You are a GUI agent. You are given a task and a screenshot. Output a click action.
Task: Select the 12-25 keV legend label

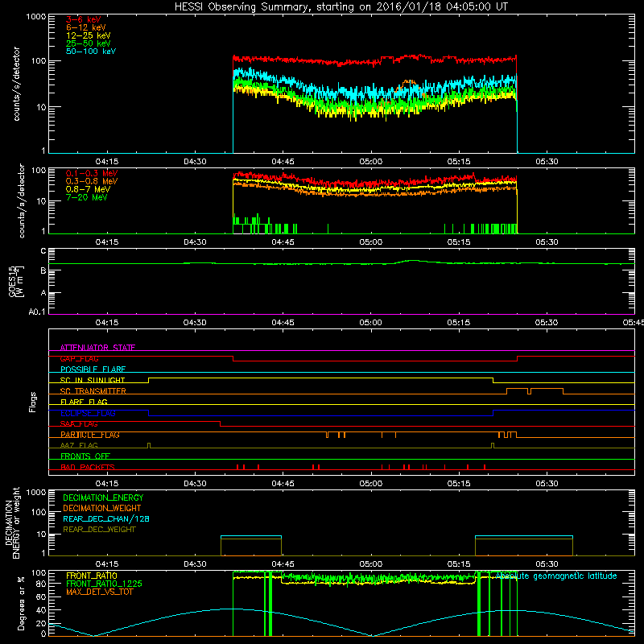tap(89, 35)
